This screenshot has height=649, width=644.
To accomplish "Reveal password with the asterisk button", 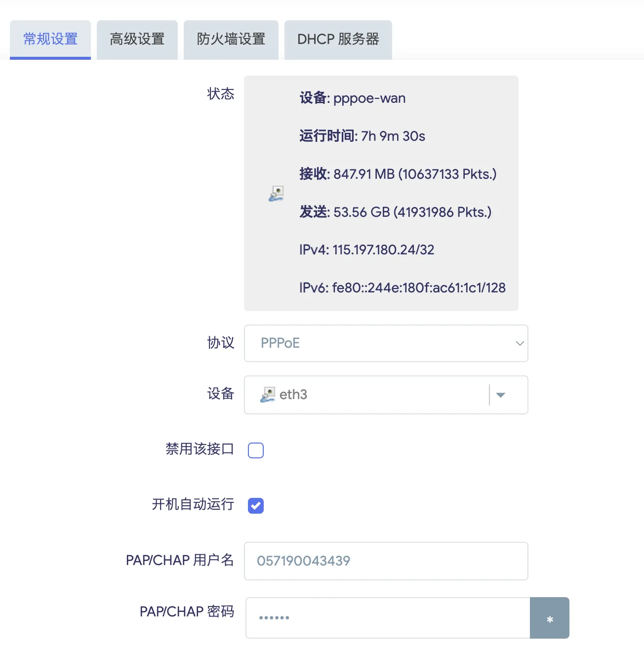I will click(549, 618).
